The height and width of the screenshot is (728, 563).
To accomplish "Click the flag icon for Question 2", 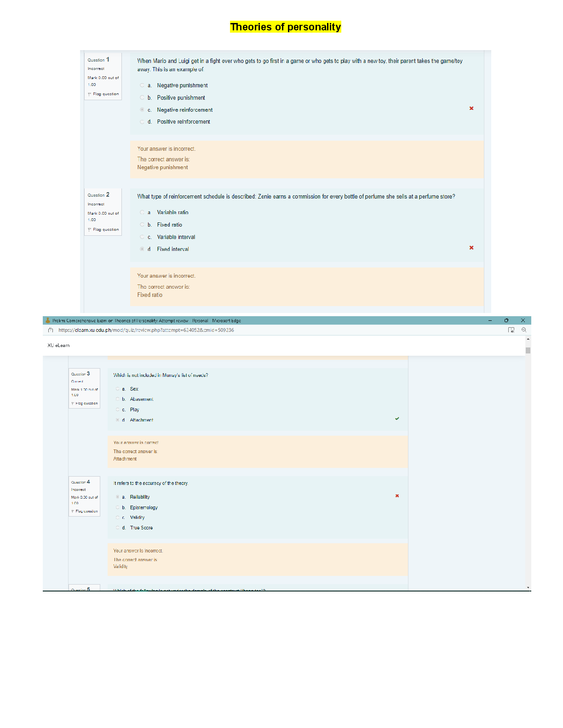I will 89,230.
